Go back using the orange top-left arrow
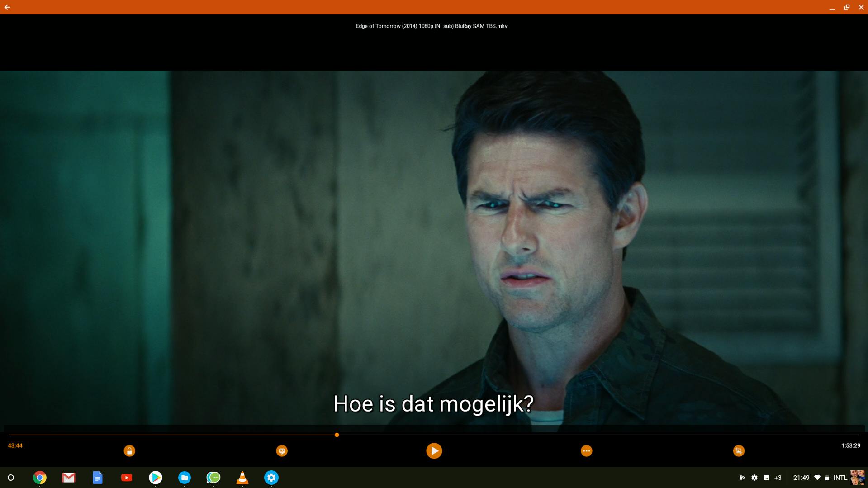This screenshot has height=488, width=868. pyautogui.click(x=7, y=7)
